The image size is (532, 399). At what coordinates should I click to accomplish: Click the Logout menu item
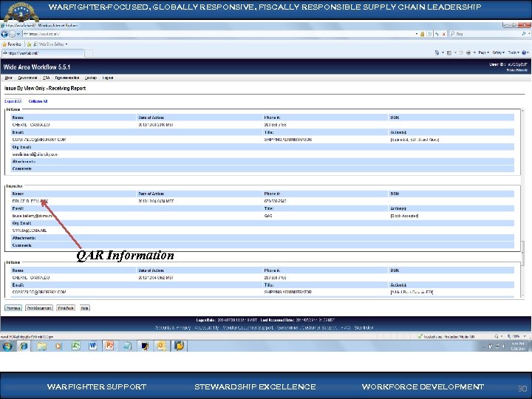(108, 78)
